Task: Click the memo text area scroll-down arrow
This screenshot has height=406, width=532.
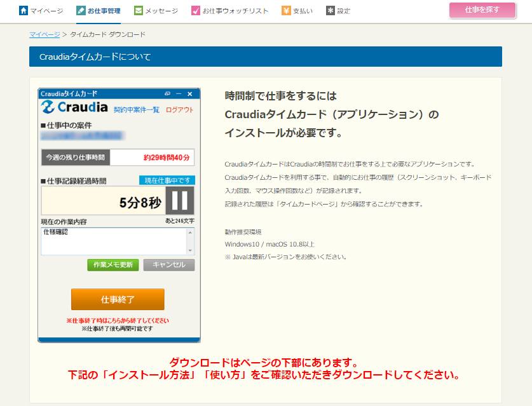Action: (190, 250)
